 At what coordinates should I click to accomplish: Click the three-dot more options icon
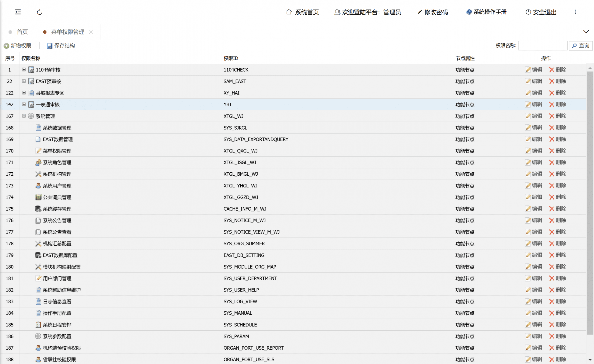coord(575,12)
